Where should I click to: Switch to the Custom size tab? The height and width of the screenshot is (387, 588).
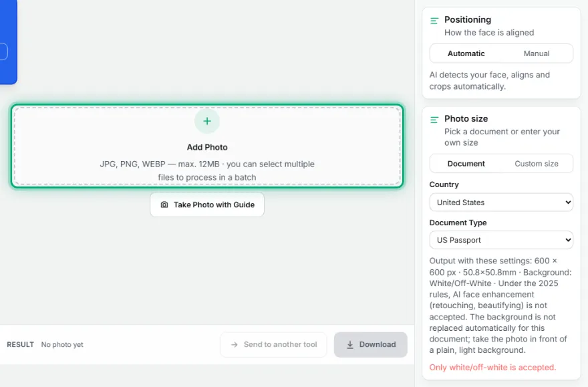point(537,164)
